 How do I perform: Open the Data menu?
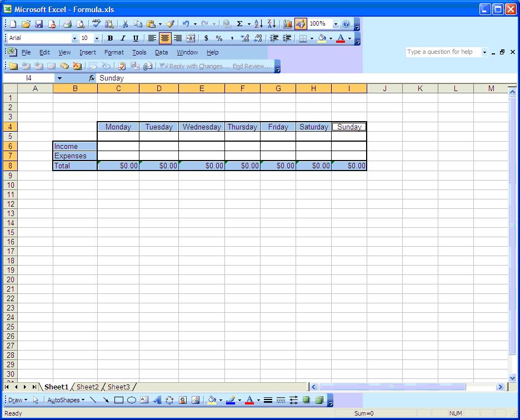point(161,52)
